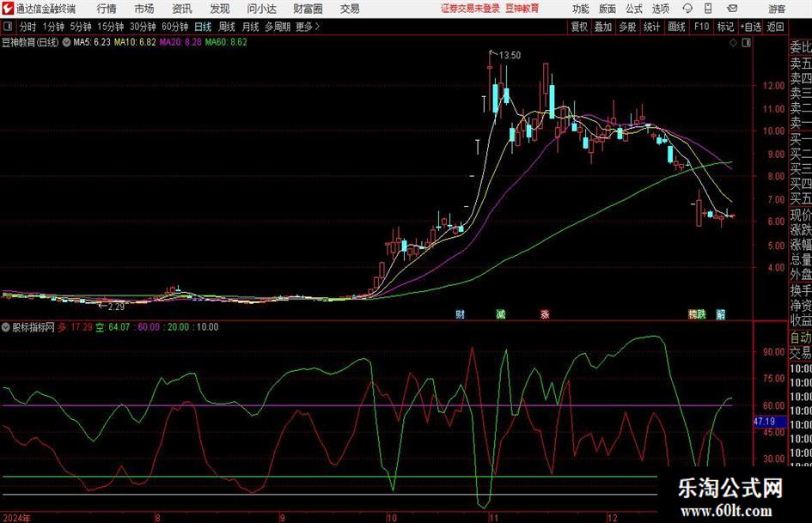812x523 pixels.
Task: Click the 叠加 overlay button
Action: [x=603, y=27]
